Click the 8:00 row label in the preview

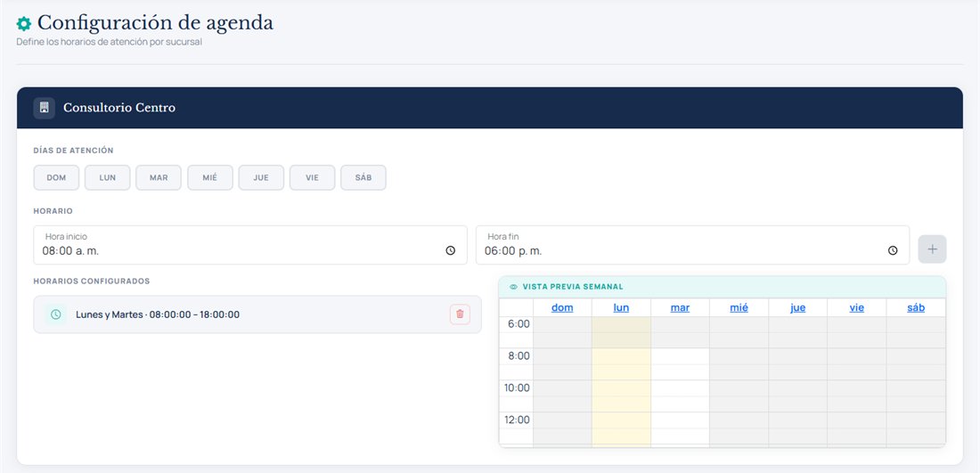coord(519,356)
